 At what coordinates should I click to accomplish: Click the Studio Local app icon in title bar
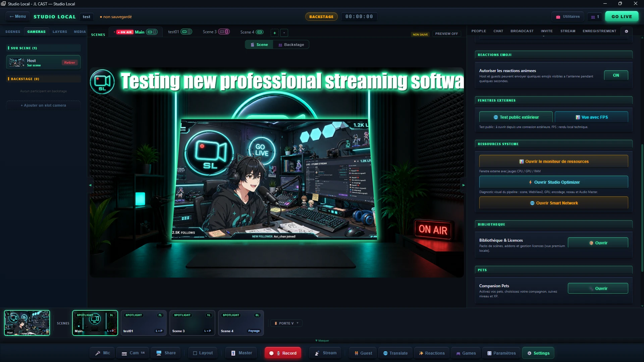pos(3,4)
